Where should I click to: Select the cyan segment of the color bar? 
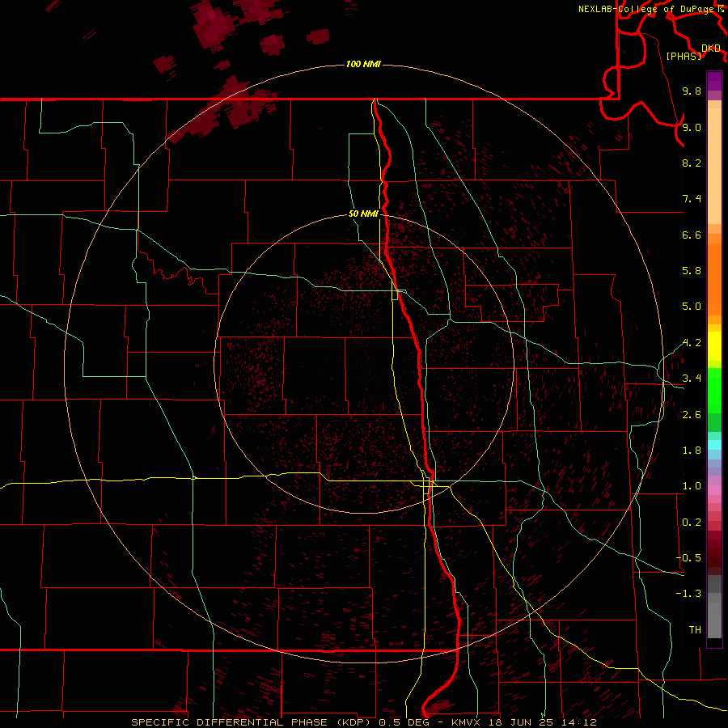point(714,445)
